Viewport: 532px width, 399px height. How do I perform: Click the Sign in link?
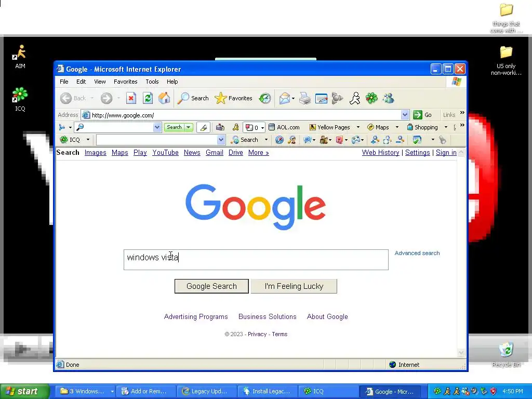pos(446,153)
